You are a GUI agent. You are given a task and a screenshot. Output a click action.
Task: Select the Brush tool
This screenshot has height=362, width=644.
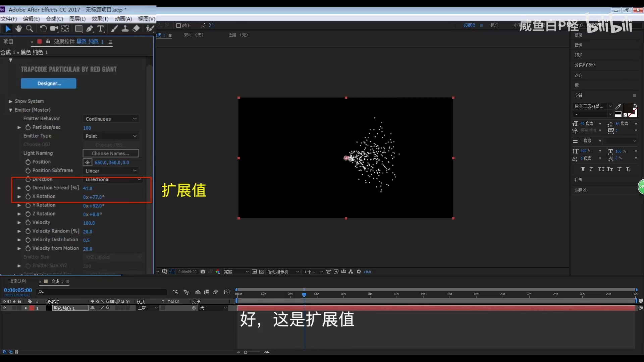click(x=114, y=29)
